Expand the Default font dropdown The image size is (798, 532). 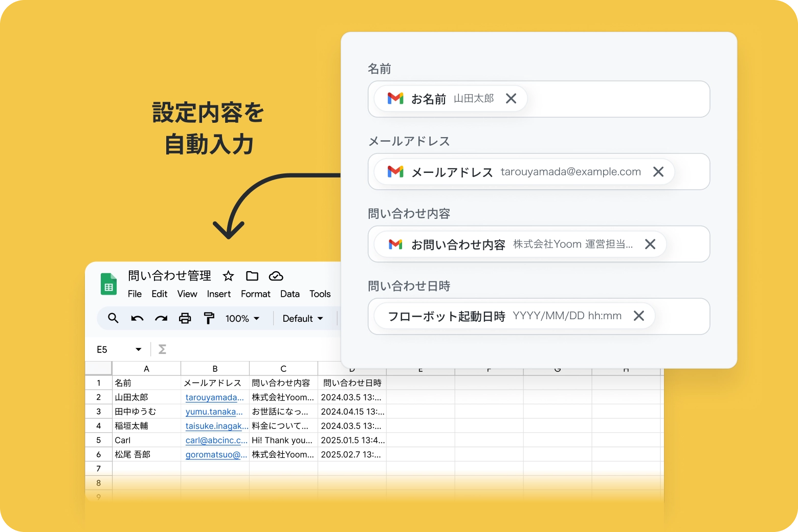coord(303,319)
